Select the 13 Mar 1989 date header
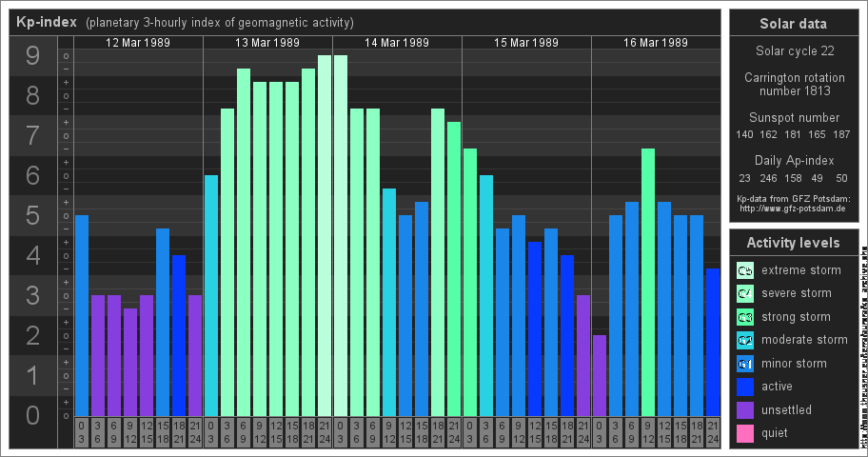This screenshot has width=868, height=457. (267, 43)
